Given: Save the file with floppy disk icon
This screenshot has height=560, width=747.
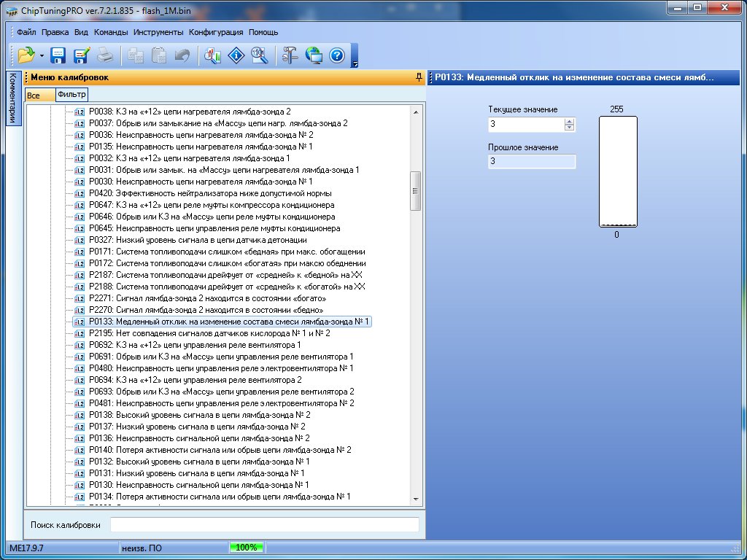Looking at the screenshot, I should 58,55.
